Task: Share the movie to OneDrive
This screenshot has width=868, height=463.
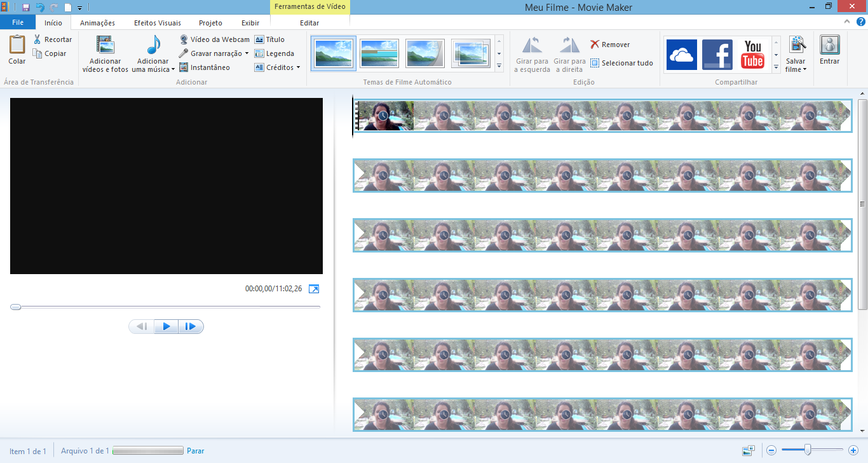Action: [682, 55]
